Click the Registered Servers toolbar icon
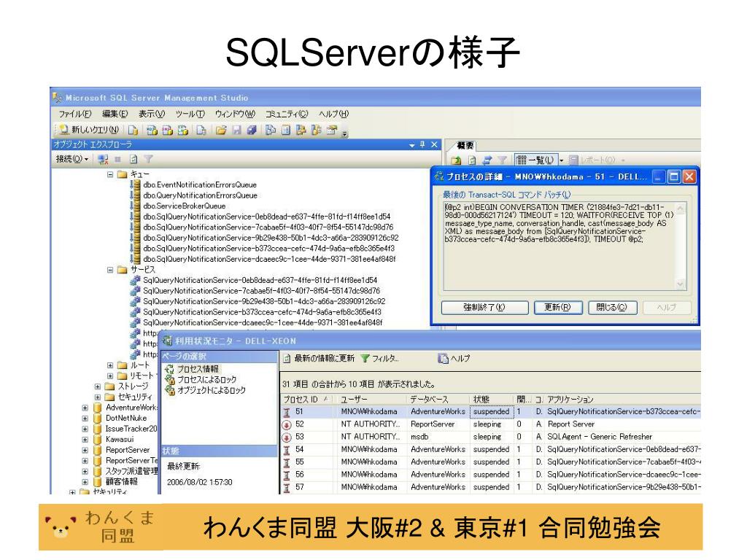The image size is (747, 560). point(270,130)
